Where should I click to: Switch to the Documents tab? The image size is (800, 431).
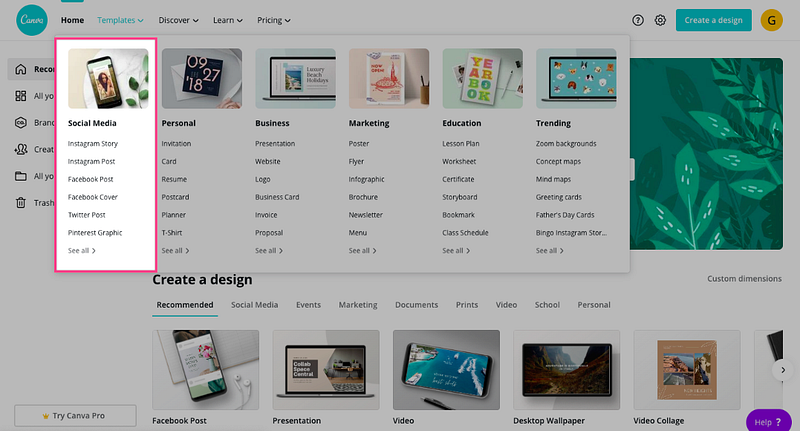click(416, 305)
